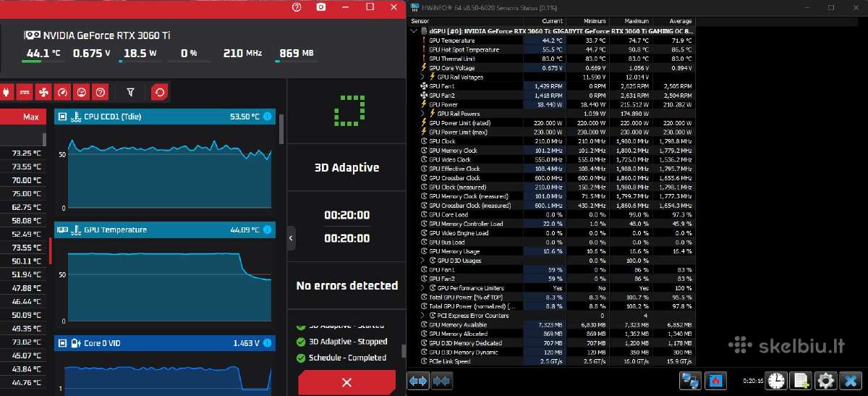
Task: Open info for the CPU CCD1 (Tdie) graph
Action: click(x=267, y=117)
